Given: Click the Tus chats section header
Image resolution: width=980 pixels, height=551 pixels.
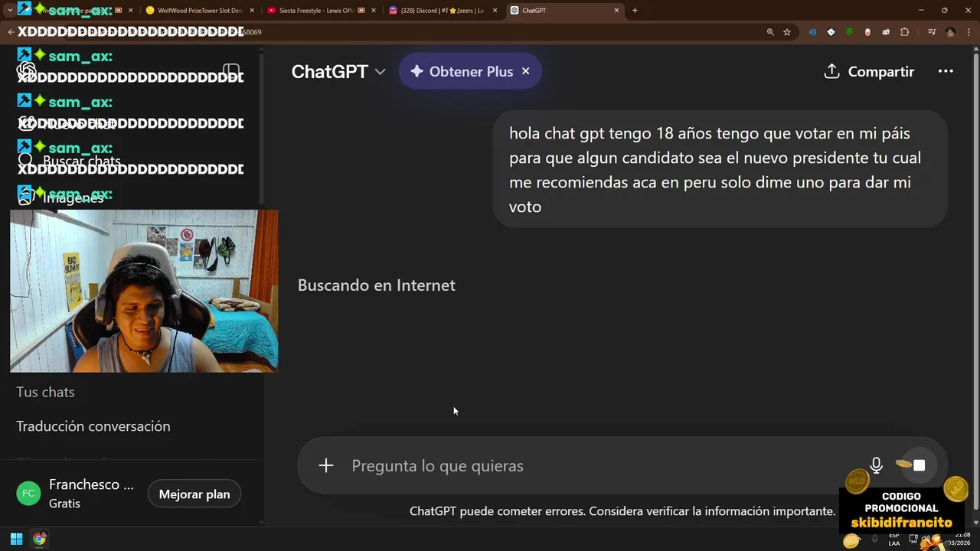Looking at the screenshot, I should 45,392.
